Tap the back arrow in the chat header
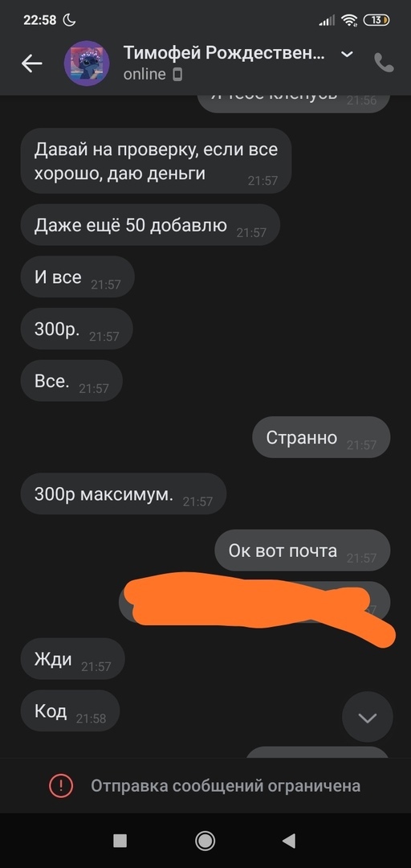Image resolution: width=411 pixels, height=868 pixels. click(32, 63)
